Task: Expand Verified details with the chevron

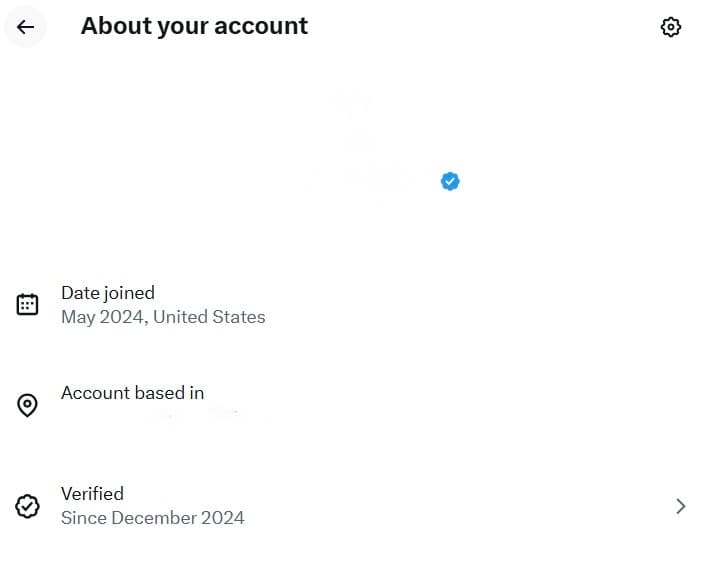Action: click(680, 506)
